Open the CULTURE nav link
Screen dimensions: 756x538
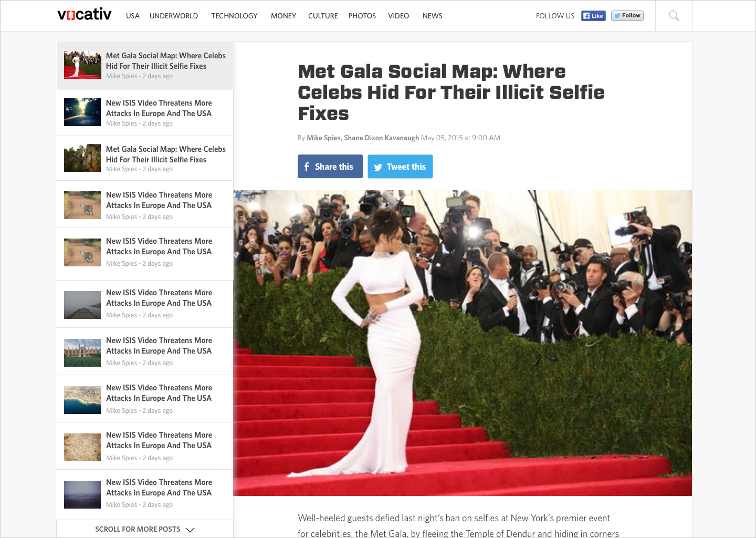coord(323,16)
